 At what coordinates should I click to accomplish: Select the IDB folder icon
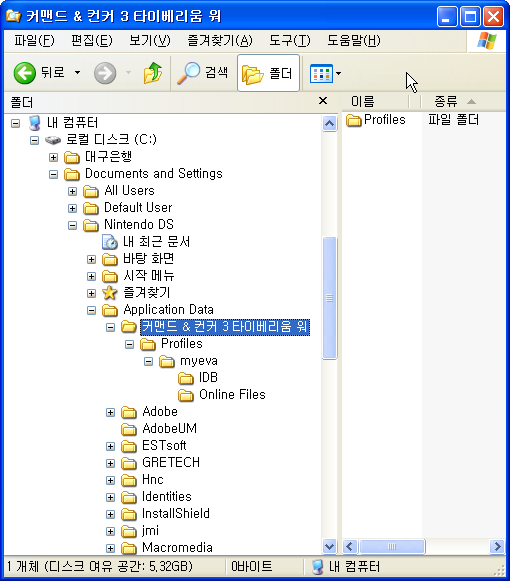[x=186, y=378]
